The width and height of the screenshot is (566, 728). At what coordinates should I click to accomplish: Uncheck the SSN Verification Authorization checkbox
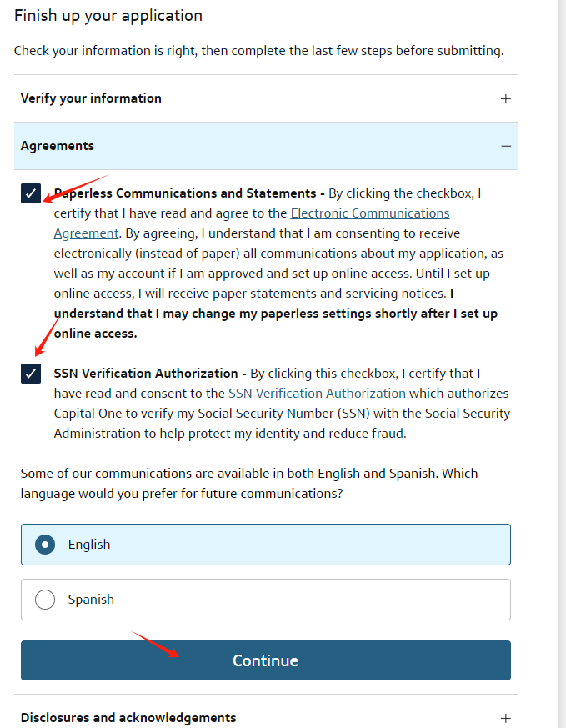pyautogui.click(x=31, y=374)
